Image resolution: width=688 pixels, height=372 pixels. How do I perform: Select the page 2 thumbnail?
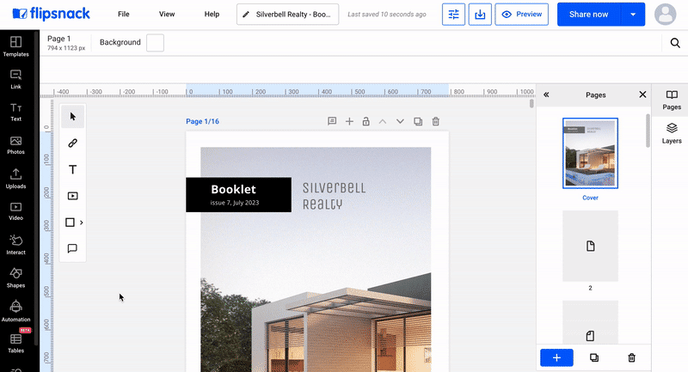pyautogui.click(x=590, y=246)
